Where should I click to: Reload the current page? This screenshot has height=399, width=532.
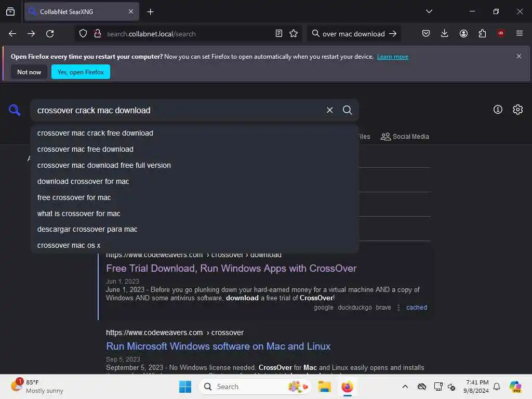pyautogui.click(x=50, y=34)
